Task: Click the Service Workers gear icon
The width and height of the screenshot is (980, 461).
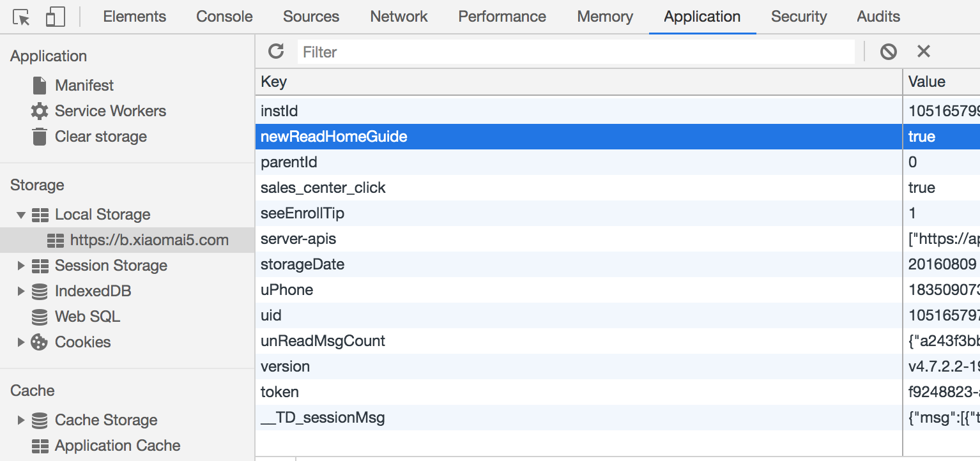Action: point(40,111)
